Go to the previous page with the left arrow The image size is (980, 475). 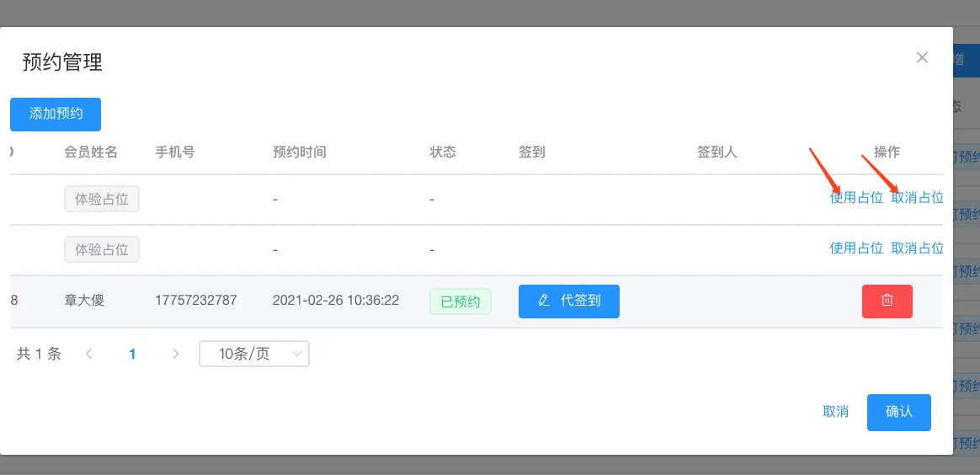[89, 354]
